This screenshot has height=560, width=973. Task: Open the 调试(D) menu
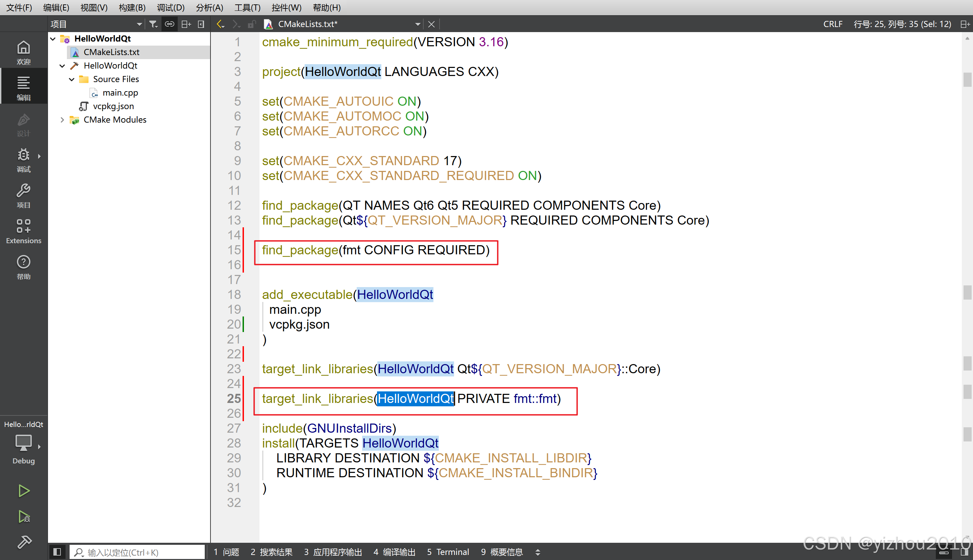point(170,7)
